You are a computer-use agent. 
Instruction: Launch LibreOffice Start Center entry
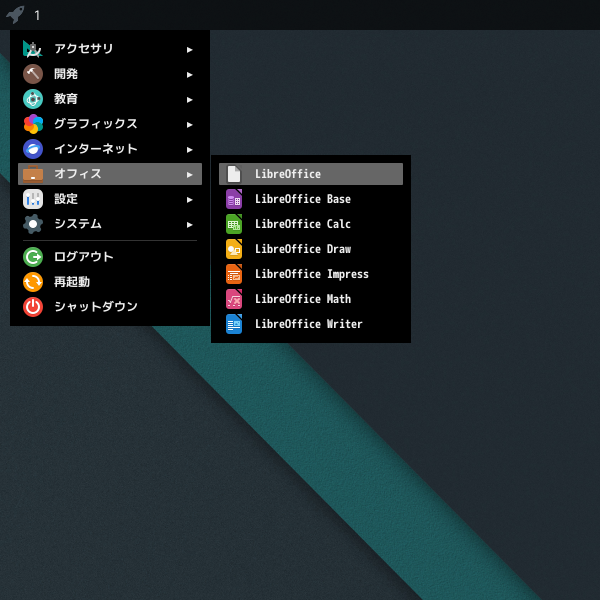click(311, 174)
